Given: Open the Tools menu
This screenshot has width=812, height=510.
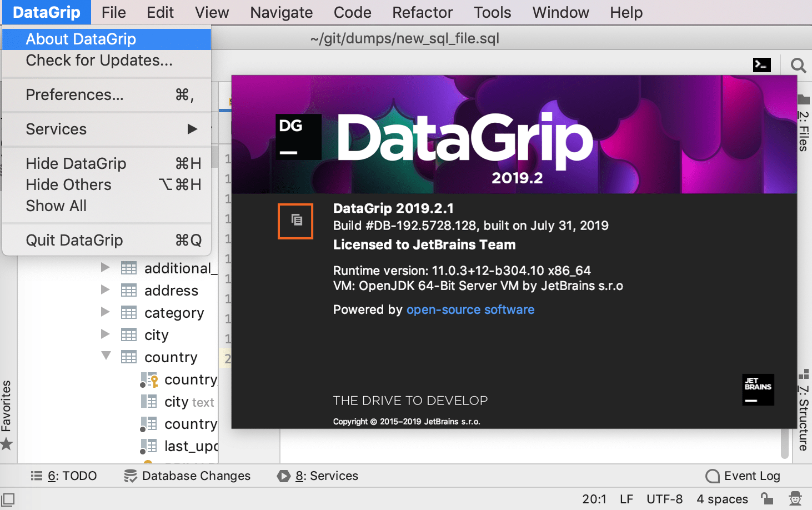Looking at the screenshot, I should (x=493, y=12).
